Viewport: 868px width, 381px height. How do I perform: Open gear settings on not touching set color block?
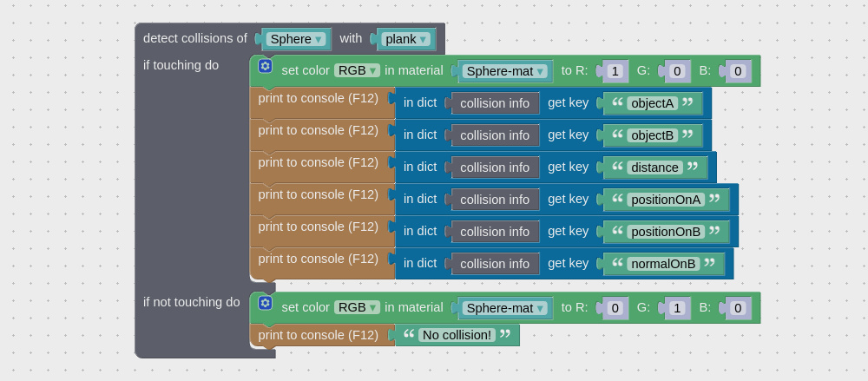(x=265, y=304)
